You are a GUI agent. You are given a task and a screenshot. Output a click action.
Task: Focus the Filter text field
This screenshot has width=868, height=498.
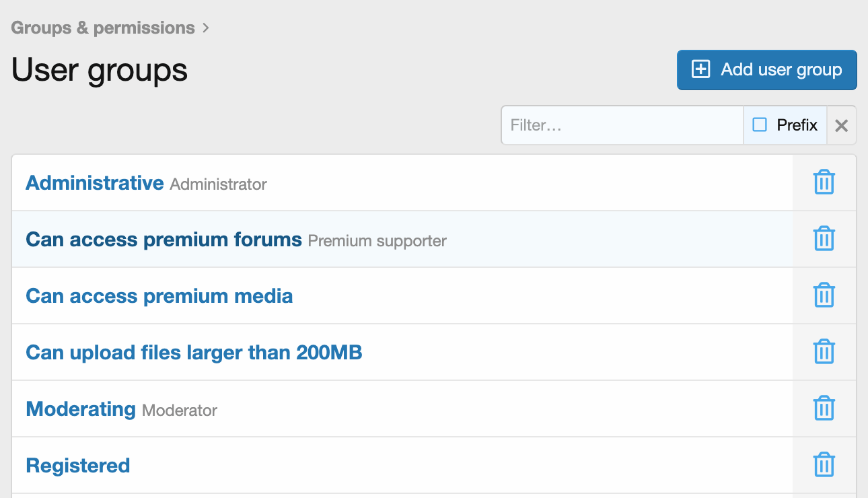(622, 125)
